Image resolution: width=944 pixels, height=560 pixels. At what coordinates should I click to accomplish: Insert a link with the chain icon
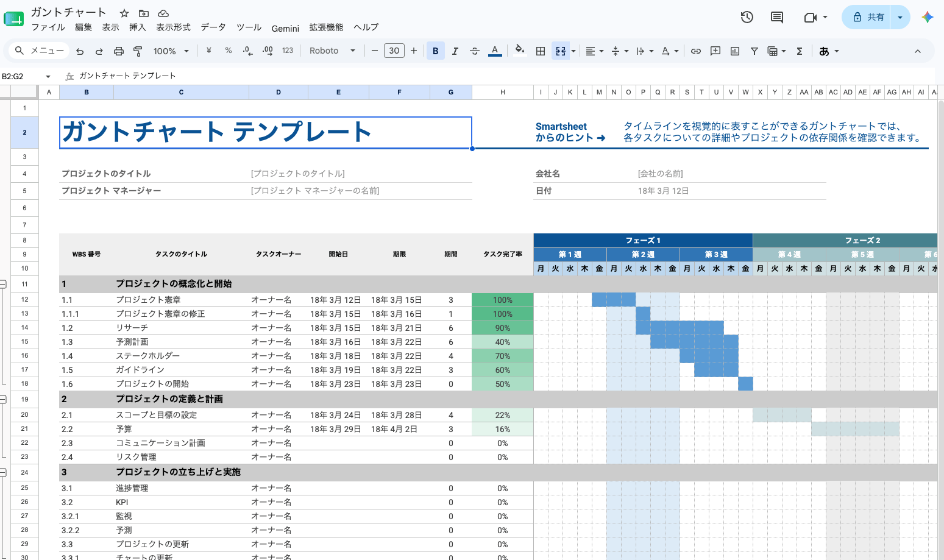point(695,51)
